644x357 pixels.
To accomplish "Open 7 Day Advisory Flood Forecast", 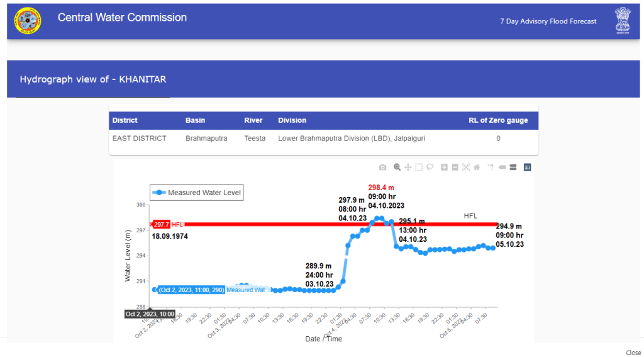I will (548, 21).
